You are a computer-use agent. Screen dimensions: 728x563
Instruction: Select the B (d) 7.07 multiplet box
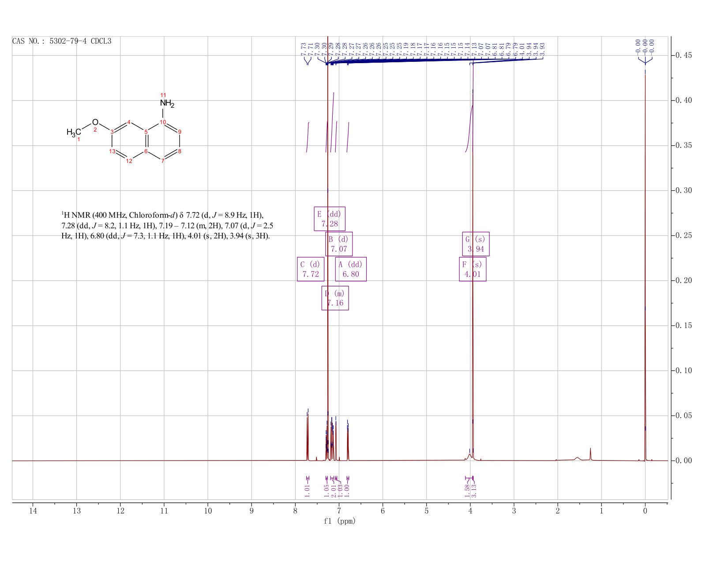[x=339, y=244]
